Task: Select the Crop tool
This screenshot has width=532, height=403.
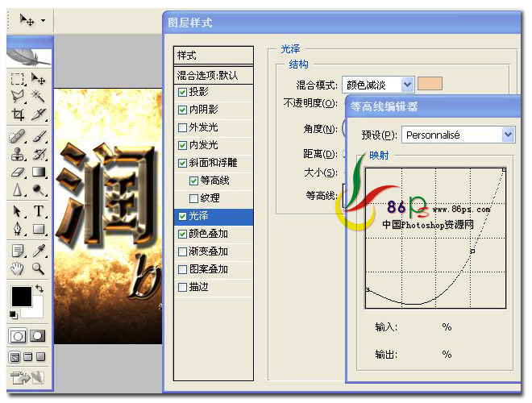Action: click(17, 114)
